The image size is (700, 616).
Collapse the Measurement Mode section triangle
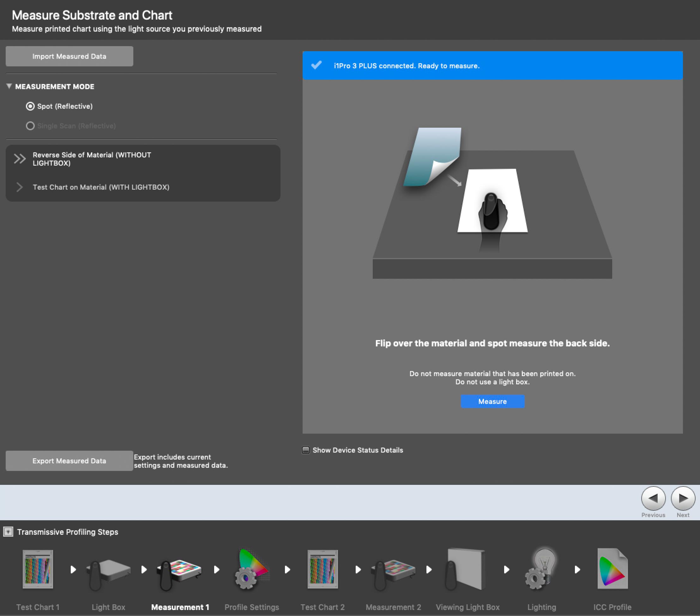click(9, 86)
